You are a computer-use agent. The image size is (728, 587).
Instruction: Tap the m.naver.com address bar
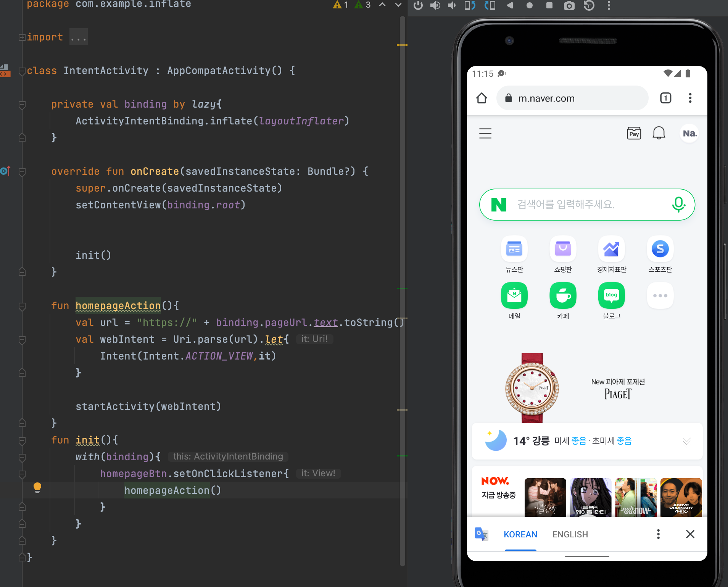[x=572, y=98]
